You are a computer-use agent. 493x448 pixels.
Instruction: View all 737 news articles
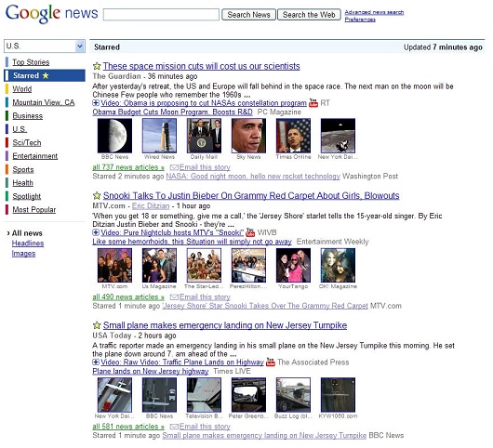click(x=128, y=167)
